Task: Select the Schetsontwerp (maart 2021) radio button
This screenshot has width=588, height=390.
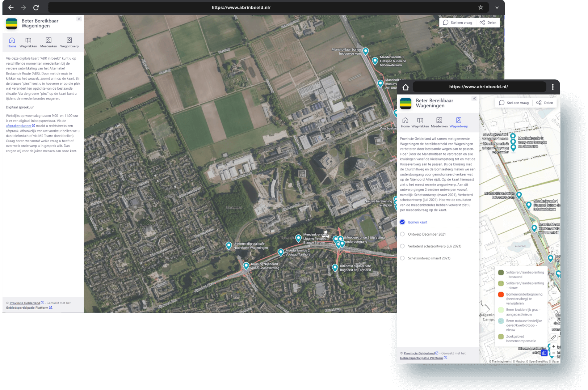Action: 402,258
